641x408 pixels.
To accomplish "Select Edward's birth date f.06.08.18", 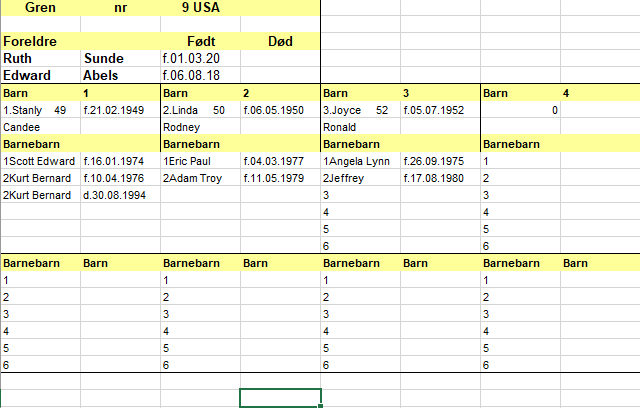I will point(200,76).
